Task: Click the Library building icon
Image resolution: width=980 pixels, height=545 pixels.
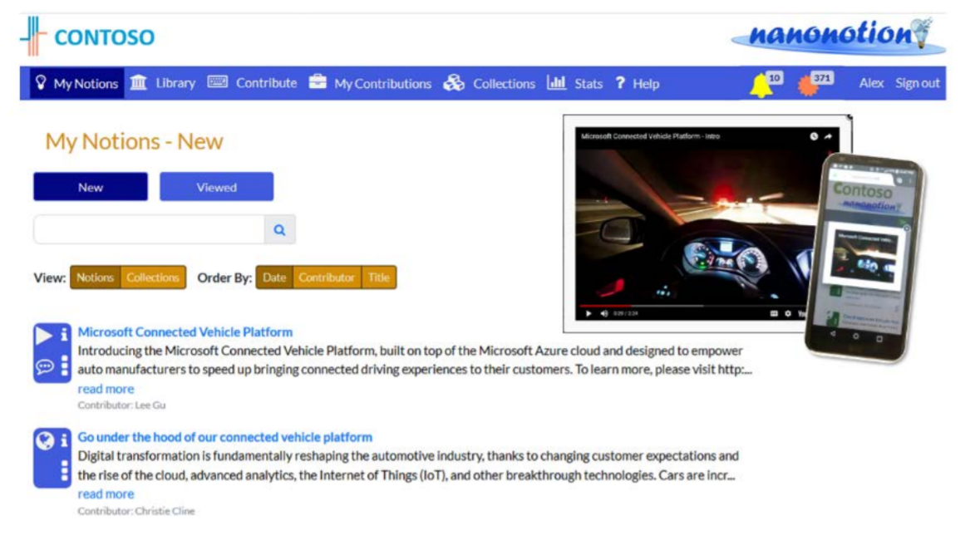Action: coord(139,82)
